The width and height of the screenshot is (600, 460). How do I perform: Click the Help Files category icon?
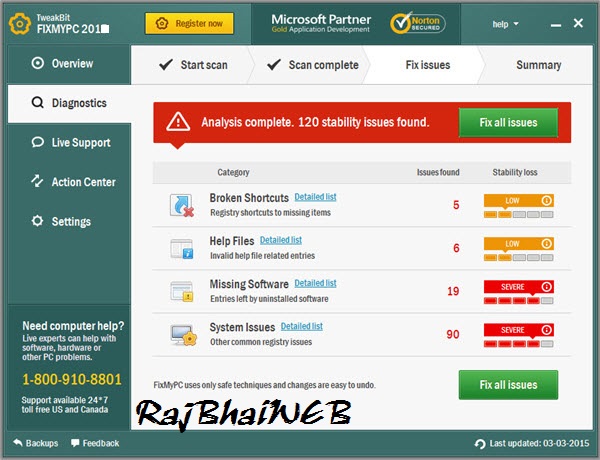182,249
